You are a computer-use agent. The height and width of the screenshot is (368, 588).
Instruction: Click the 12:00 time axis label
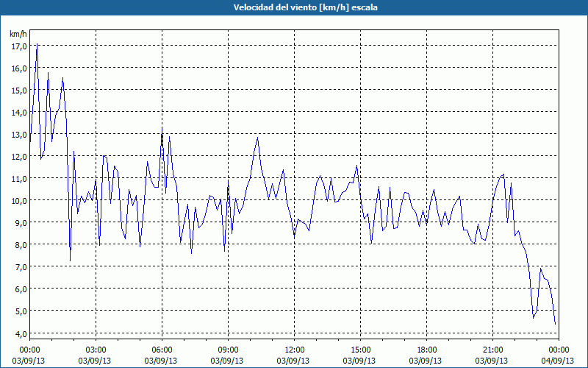[x=295, y=350]
